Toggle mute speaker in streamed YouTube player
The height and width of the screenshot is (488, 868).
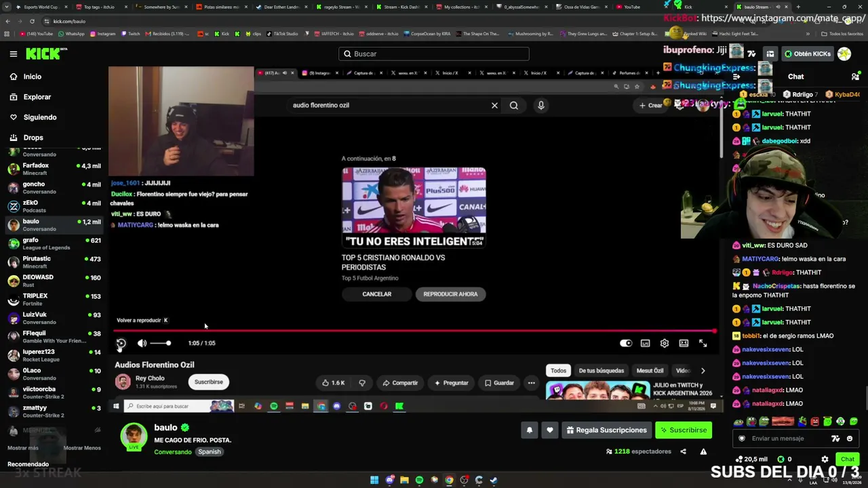tap(142, 344)
